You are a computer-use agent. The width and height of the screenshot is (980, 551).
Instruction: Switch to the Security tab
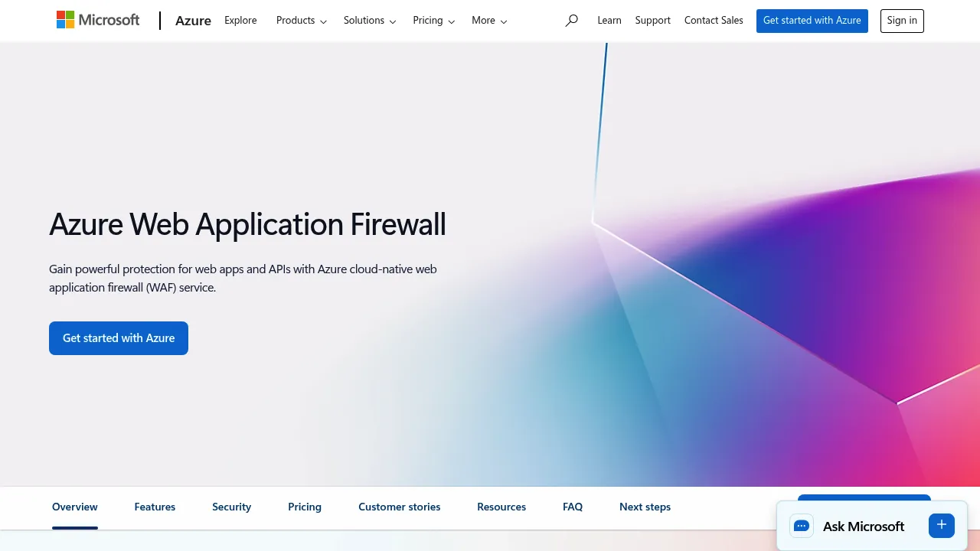231,507
